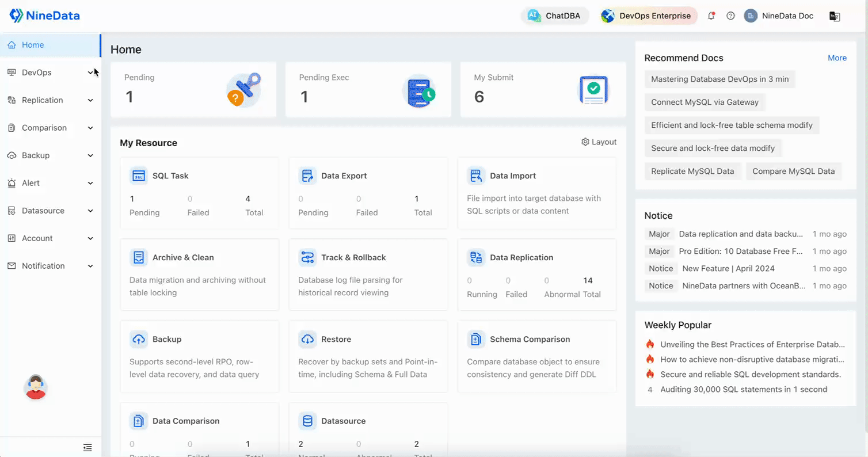Expand the Comparison chevron
Image resolution: width=868 pixels, height=457 pixels.
90,128
